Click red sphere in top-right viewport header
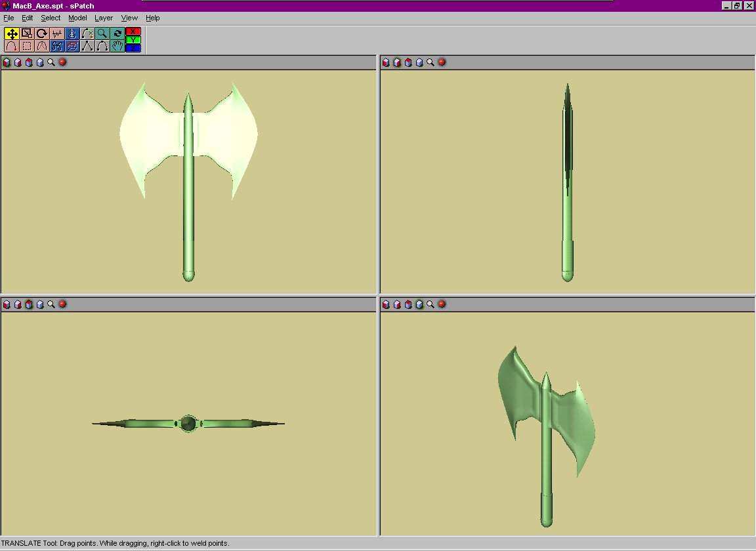Image resolution: width=756 pixels, height=551 pixels. pyautogui.click(x=442, y=62)
